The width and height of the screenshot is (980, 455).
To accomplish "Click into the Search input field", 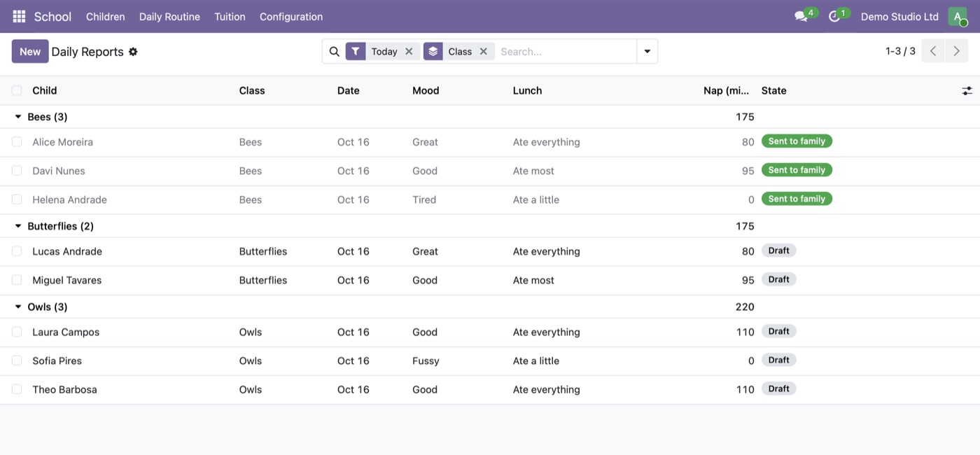I will [566, 52].
